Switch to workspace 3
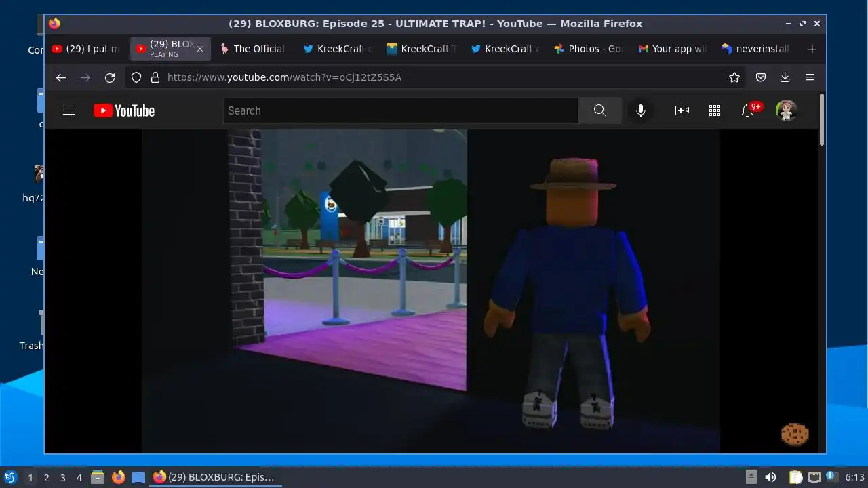868x488 pixels. (x=62, y=478)
